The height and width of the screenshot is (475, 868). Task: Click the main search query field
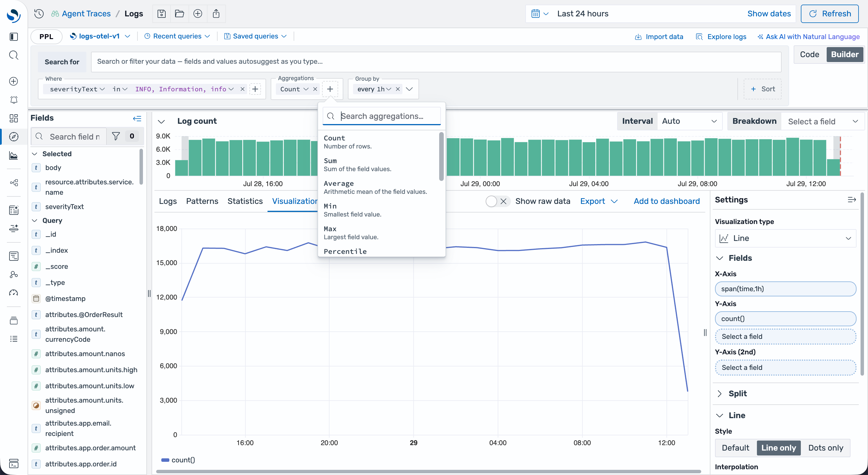point(436,62)
